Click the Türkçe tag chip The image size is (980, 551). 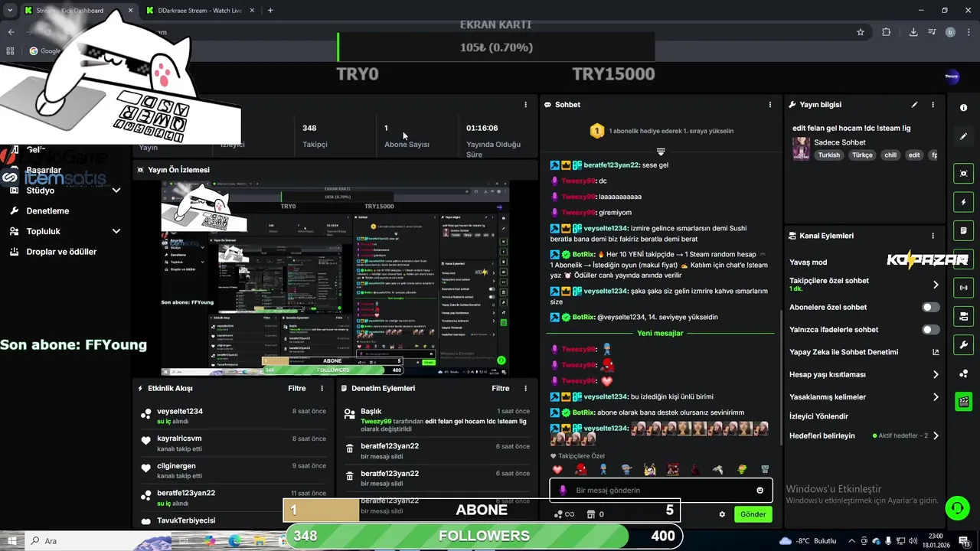[x=862, y=155]
